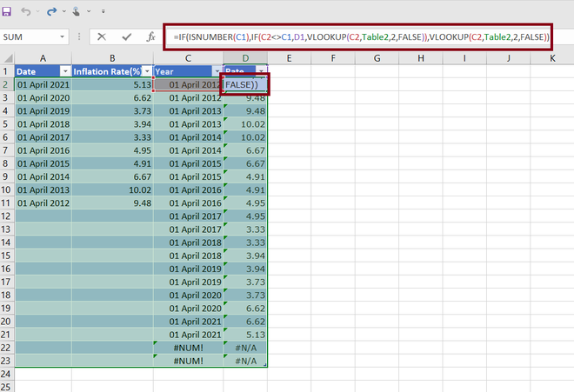The image size is (574, 392).
Task: Open the Year column filter dropdown
Action: pyautogui.click(x=217, y=71)
